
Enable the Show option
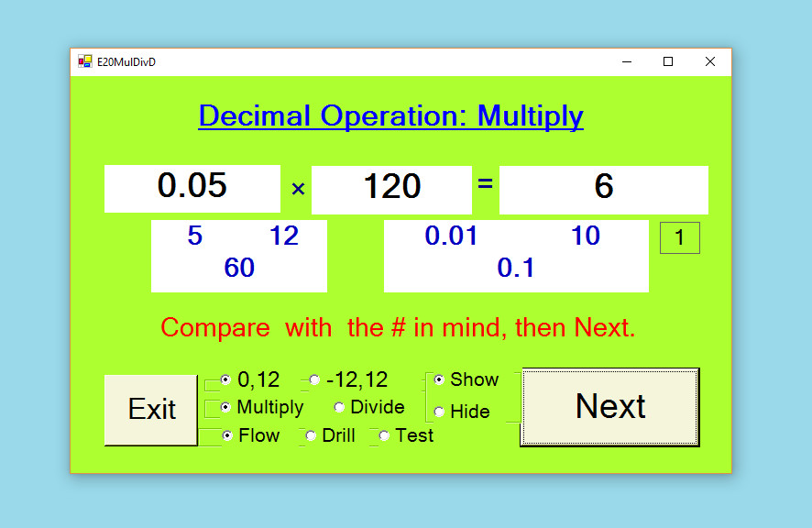(439, 379)
